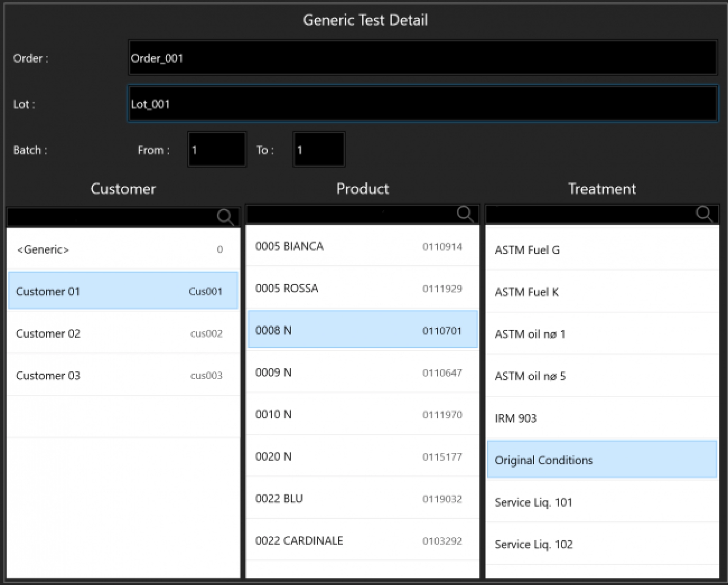Pick product 0005 ROSSA
728x585 pixels.
coord(362,288)
